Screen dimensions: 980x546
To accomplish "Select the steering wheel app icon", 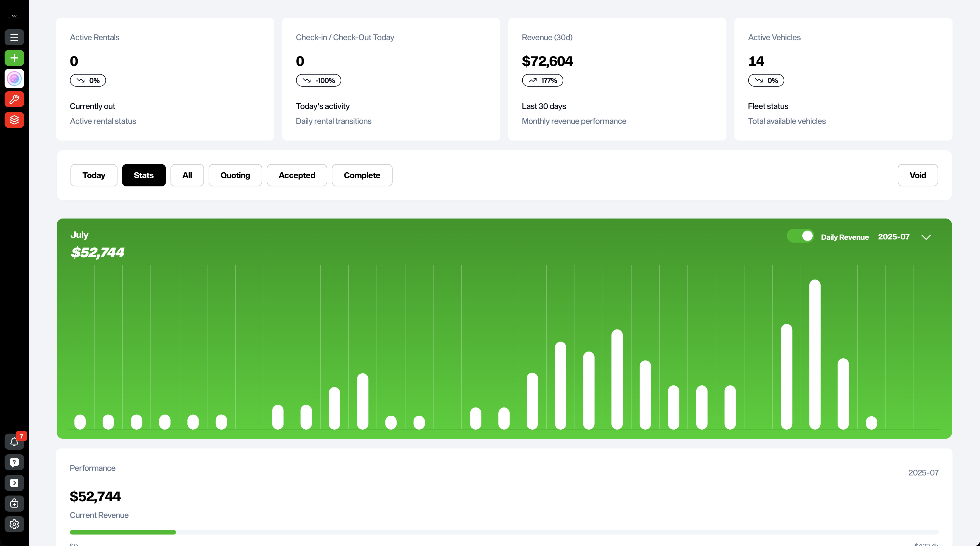I will pyautogui.click(x=14, y=79).
